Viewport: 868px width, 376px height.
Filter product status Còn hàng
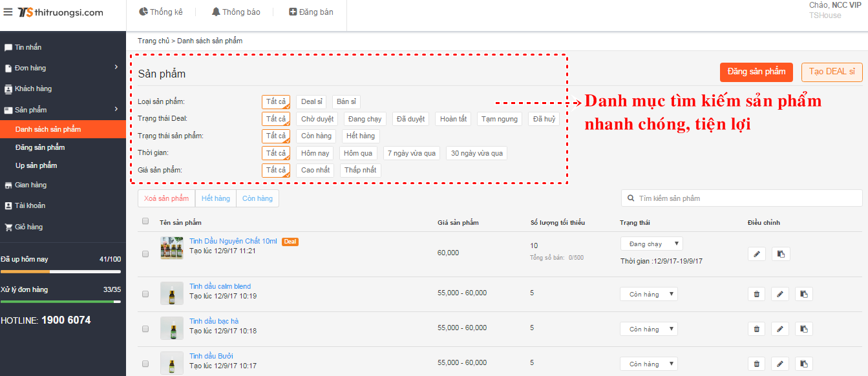[x=317, y=136]
